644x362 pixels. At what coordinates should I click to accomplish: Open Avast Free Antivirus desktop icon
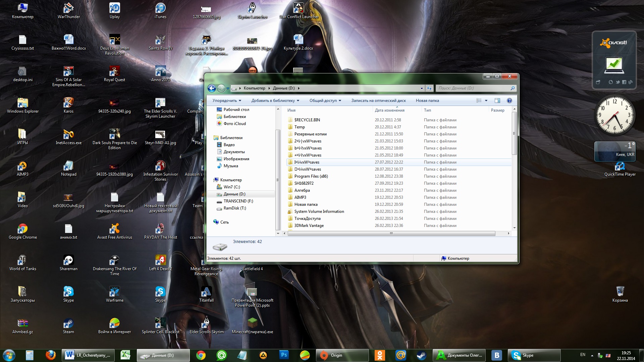point(114,231)
